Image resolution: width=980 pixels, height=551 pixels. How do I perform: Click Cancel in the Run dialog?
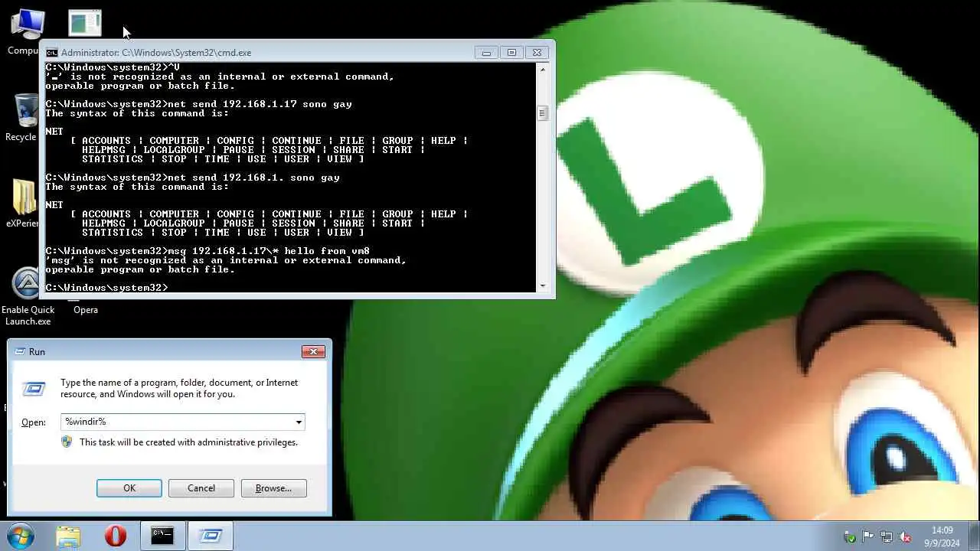pyautogui.click(x=201, y=488)
